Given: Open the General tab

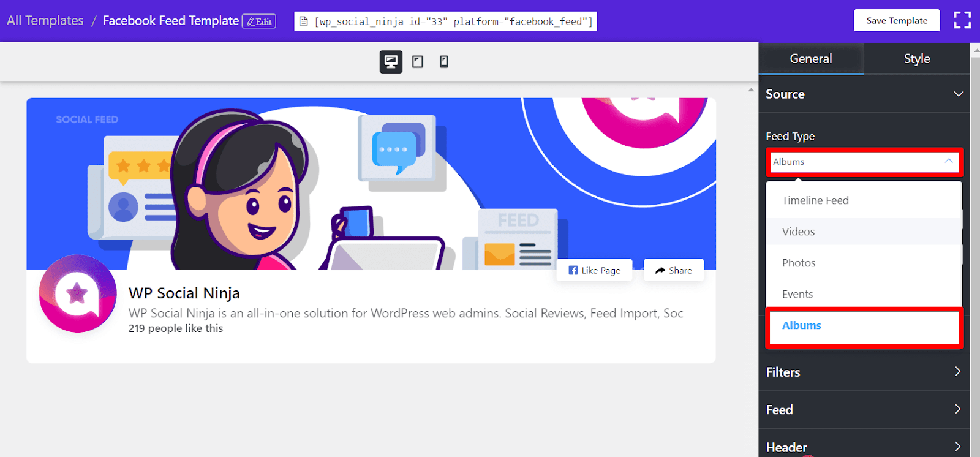Looking at the screenshot, I should coord(811,59).
